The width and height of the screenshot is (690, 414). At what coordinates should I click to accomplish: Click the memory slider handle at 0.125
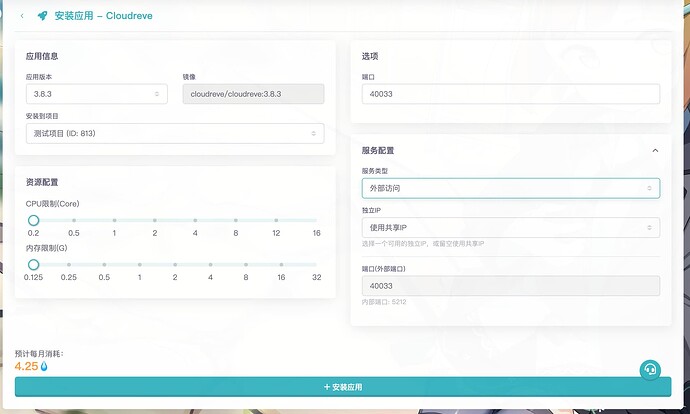(33, 265)
